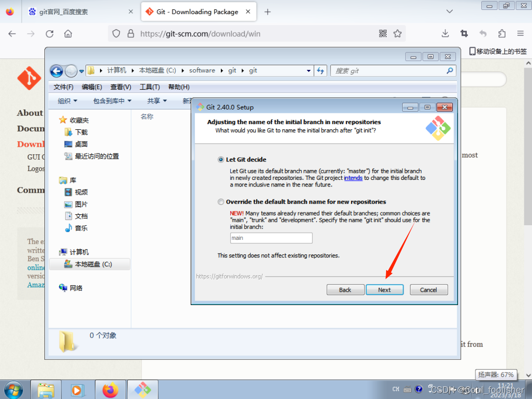This screenshot has height=399, width=532.
Task: Open the 帮助(H) menu
Action: 179,87
